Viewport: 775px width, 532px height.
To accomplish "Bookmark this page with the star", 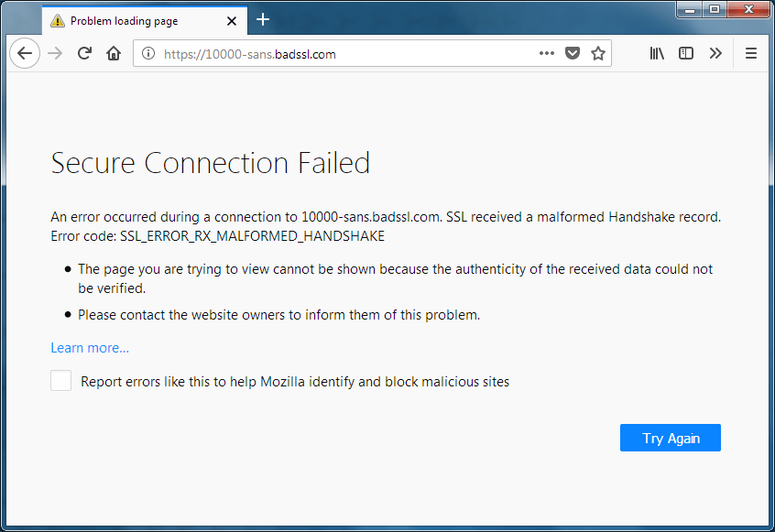I will [598, 53].
